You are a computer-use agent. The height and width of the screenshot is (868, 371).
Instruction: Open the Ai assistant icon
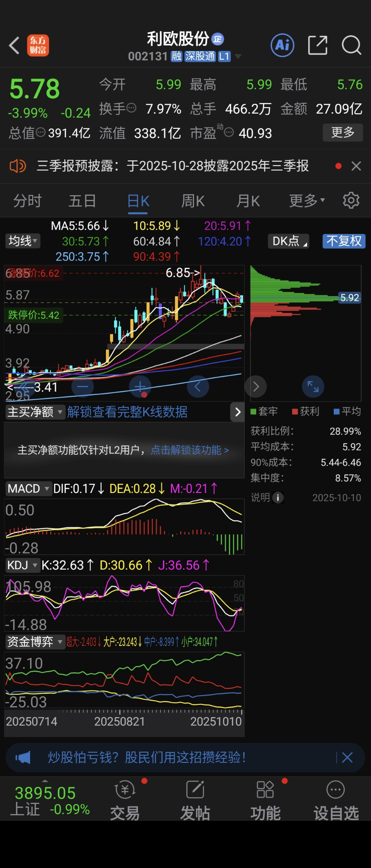(x=282, y=45)
